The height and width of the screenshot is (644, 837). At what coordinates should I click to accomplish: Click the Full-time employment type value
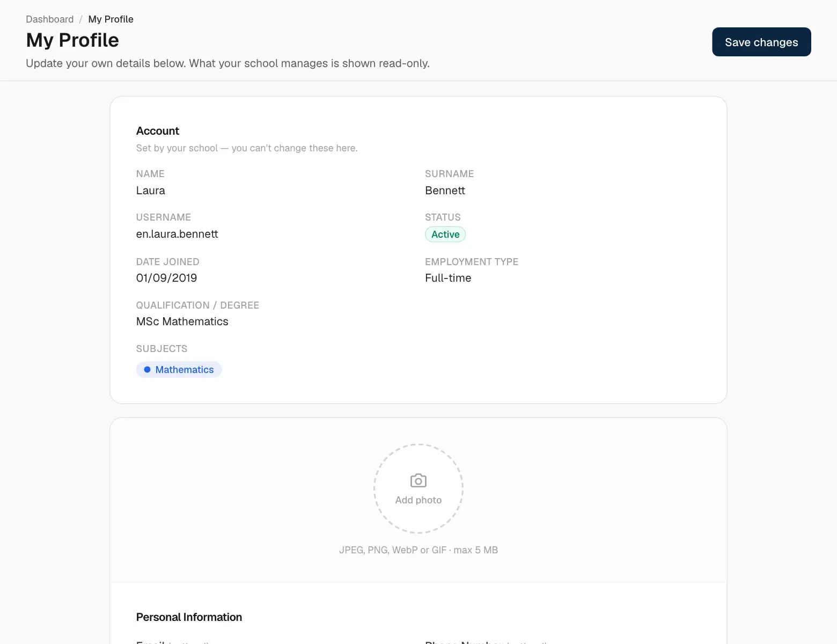click(x=448, y=278)
